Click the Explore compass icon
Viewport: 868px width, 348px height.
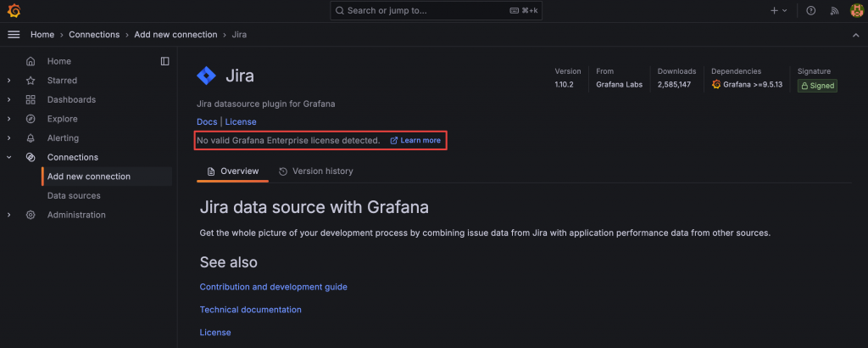point(31,119)
